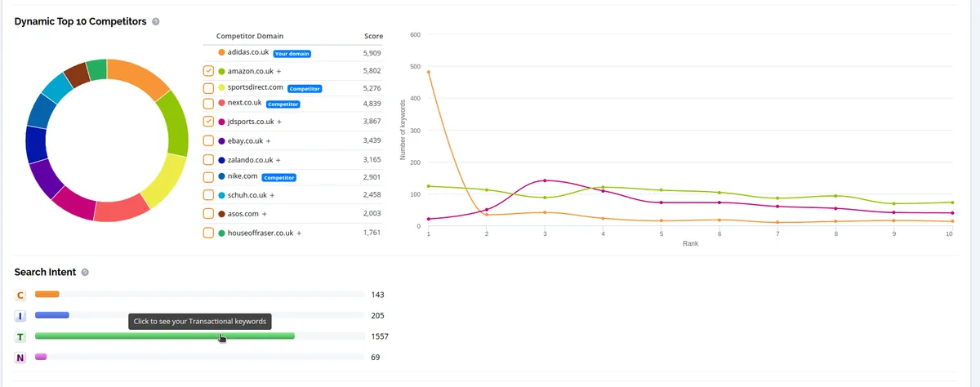Image resolution: width=980 pixels, height=387 pixels.
Task: Click the orange line's rank 1 data point
Action: tap(428, 72)
